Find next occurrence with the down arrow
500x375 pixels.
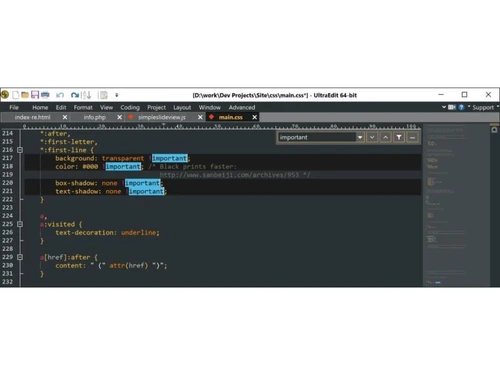pyautogui.click(x=372, y=137)
